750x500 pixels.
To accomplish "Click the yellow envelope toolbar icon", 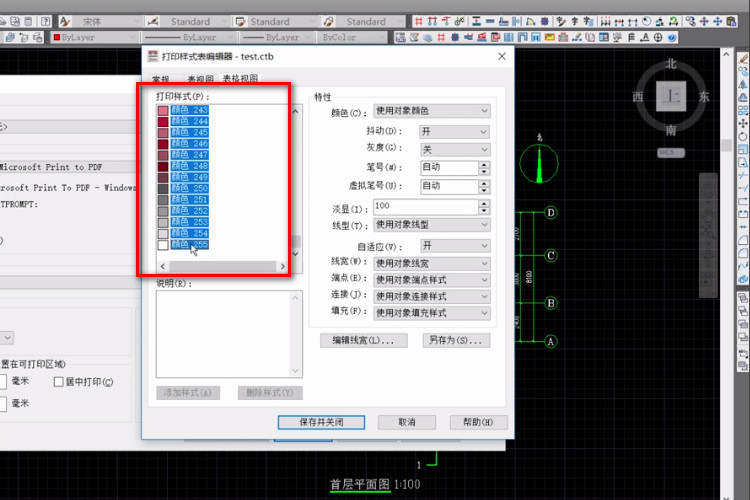I will click(x=550, y=37).
